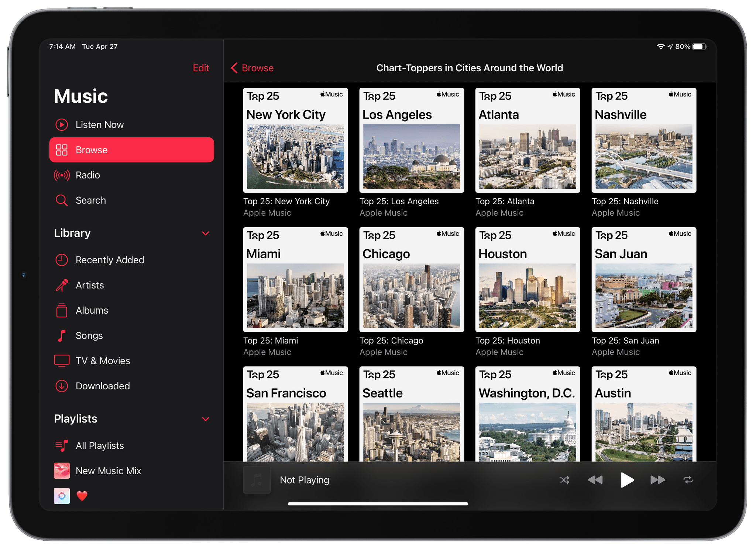
Task: Open Top 25: Chicago playlist cover
Action: click(x=412, y=280)
